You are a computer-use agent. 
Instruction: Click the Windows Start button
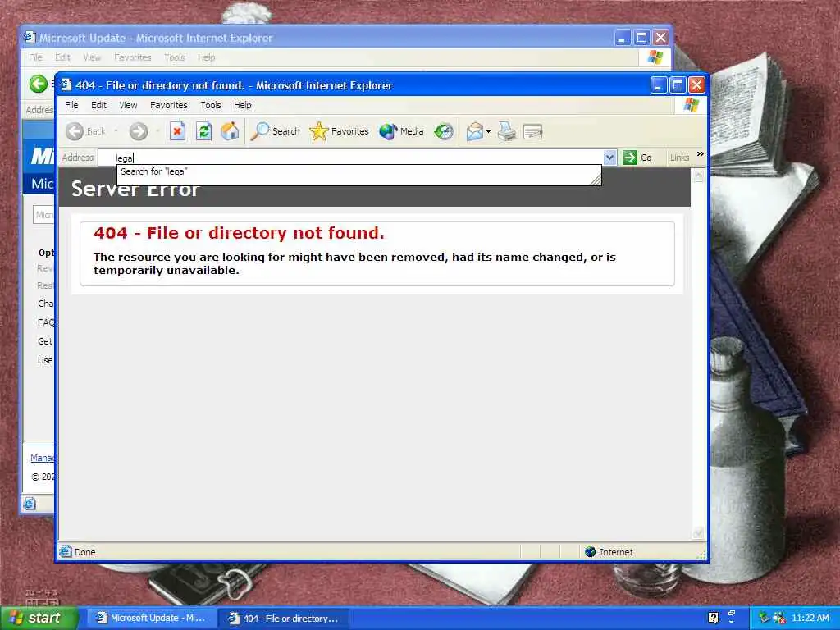tap(39, 618)
